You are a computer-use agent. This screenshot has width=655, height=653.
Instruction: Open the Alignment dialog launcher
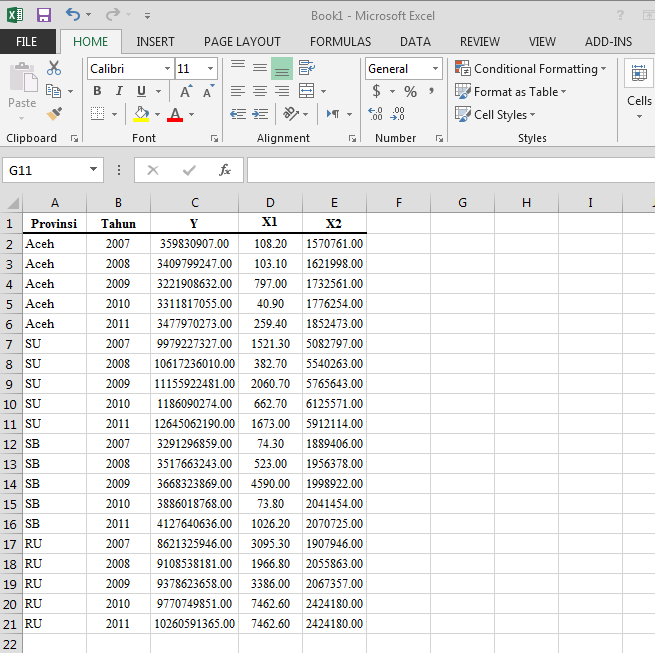tap(353, 138)
